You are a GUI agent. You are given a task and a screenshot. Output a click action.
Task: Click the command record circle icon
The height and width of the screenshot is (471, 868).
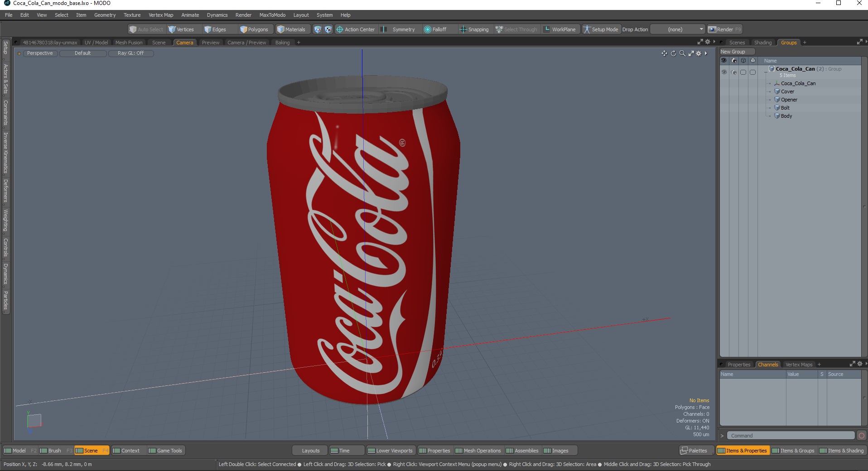[x=862, y=436]
